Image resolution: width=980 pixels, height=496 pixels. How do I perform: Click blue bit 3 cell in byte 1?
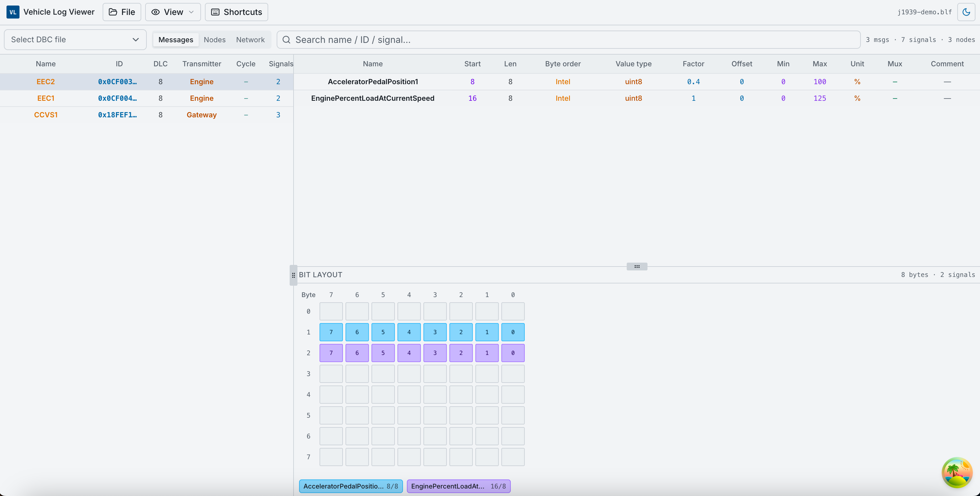(435, 332)
